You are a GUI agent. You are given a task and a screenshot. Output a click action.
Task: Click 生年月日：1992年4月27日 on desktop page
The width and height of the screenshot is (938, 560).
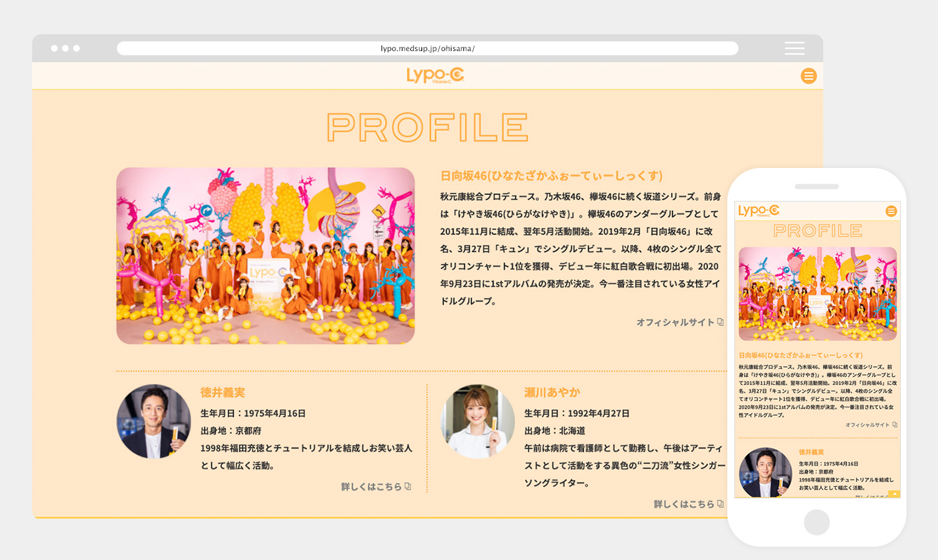pos(577,413)
